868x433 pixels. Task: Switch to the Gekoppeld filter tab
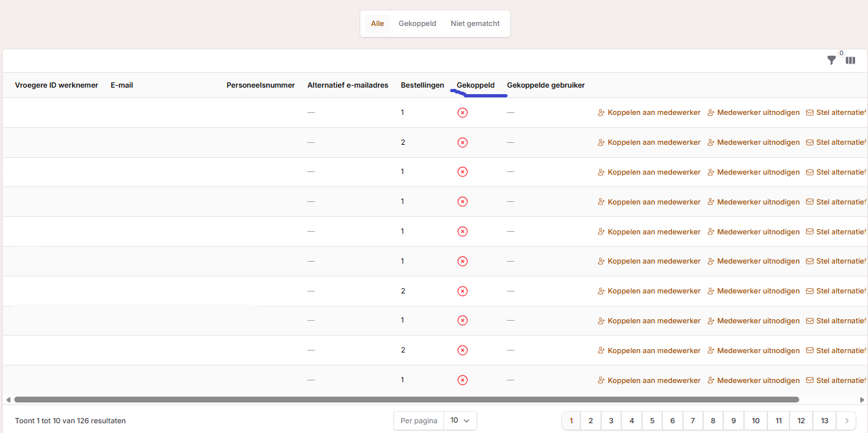pyautogui.click(x=417, y=24)
